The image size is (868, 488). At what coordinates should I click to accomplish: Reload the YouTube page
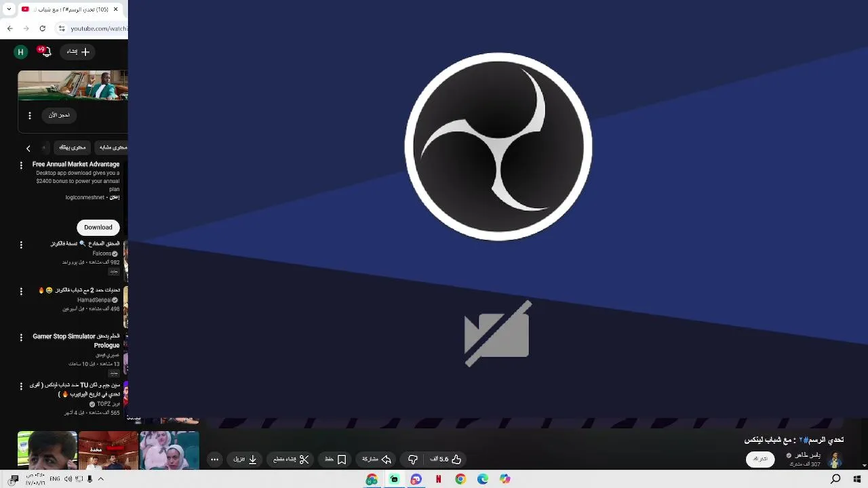(43, 28)
